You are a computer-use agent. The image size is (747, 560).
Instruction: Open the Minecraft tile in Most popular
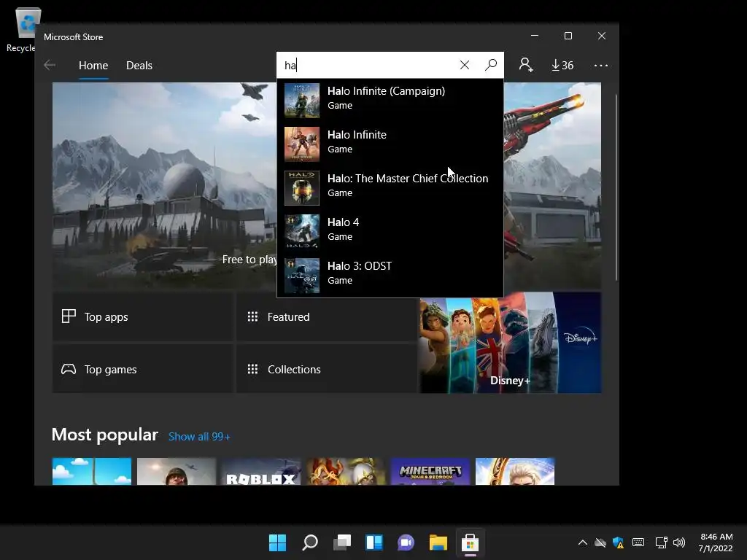coord(430,472)
